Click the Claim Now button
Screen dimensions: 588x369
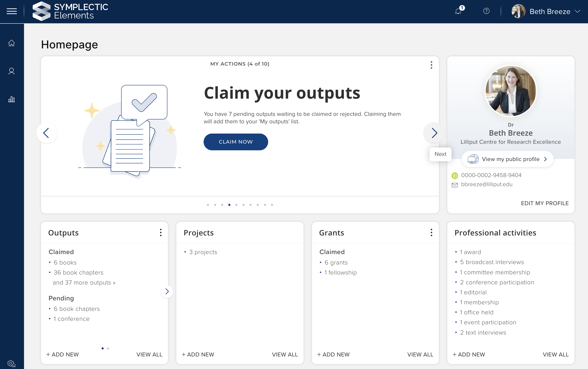235,142
